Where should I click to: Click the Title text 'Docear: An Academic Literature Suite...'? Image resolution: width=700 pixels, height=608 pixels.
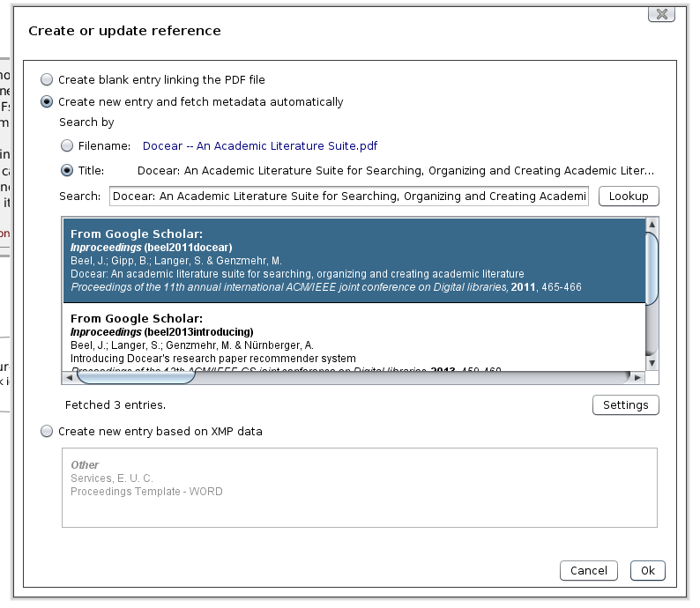click(x=396, y=171)
